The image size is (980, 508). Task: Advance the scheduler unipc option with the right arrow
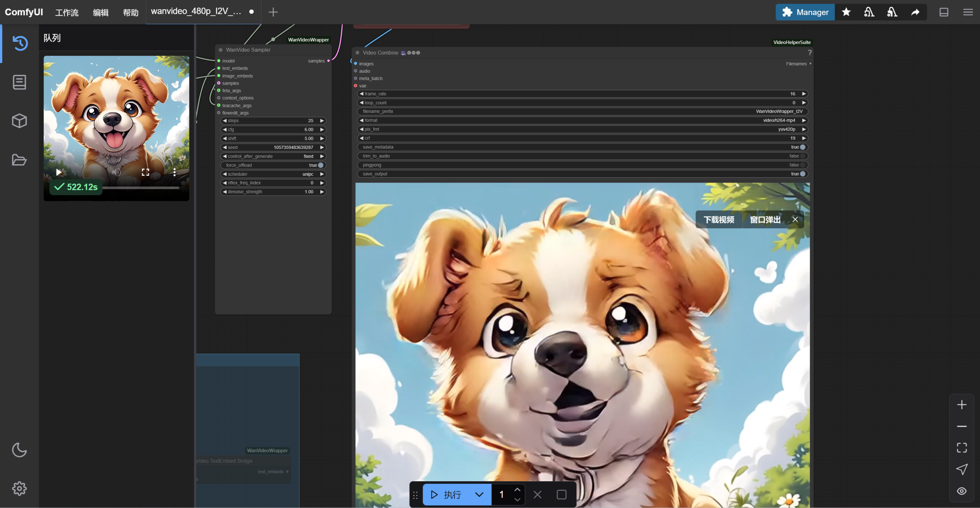(x=322, y=174)
